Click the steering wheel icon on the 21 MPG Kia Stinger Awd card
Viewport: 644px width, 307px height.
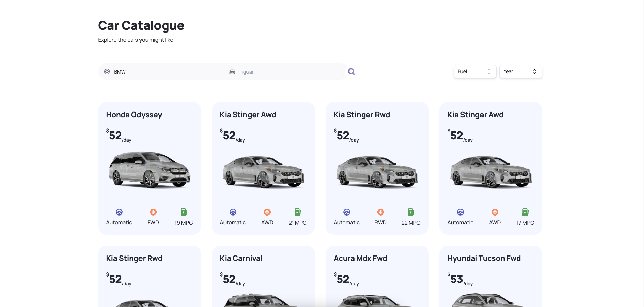[x=233, y=212]
